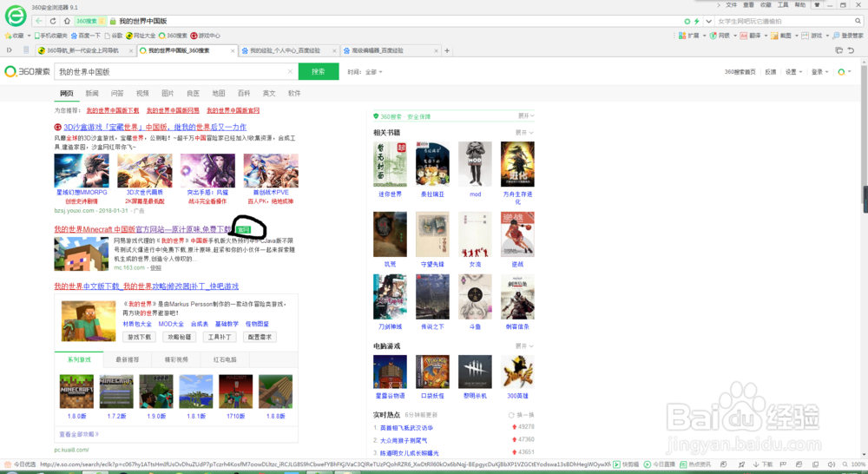Viewport: 868px width, 474px height.
Task: Select the 最新推荐 tab in game card
Action: coord(128,359)
